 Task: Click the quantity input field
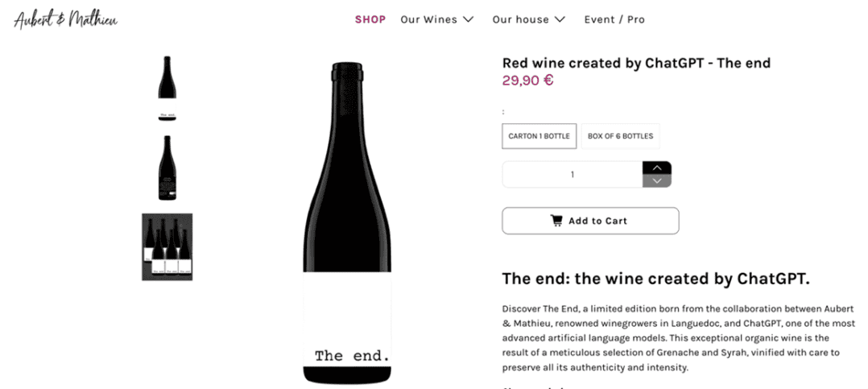click(x=572, y=174)
